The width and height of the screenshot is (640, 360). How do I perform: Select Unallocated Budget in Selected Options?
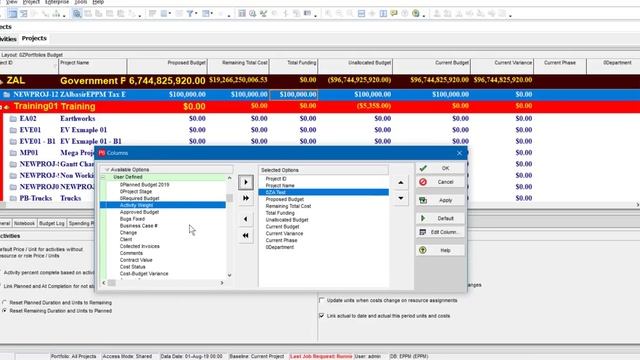(x=287, y=220)
